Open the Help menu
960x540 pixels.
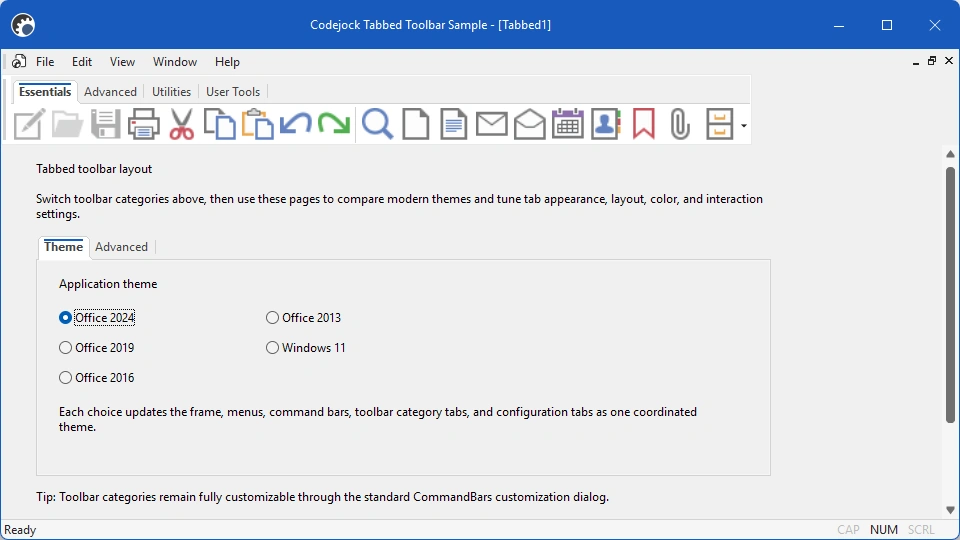click(x=227, y=62)
